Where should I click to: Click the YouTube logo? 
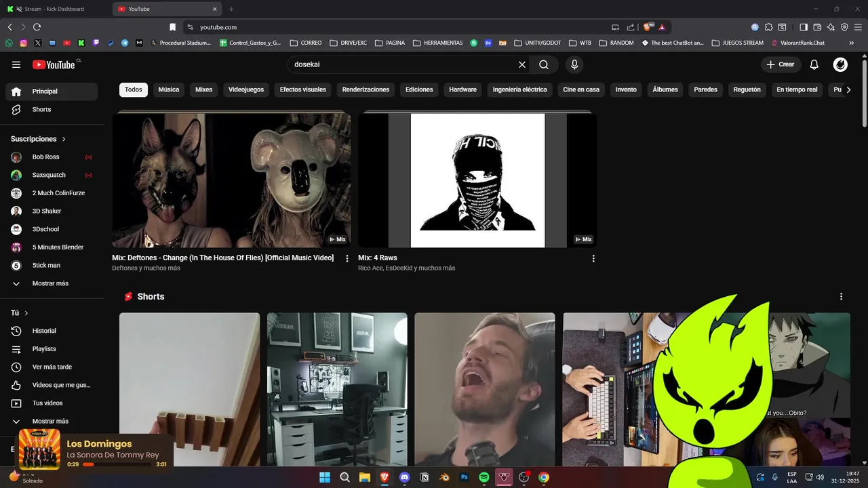(x=54, y=64)
